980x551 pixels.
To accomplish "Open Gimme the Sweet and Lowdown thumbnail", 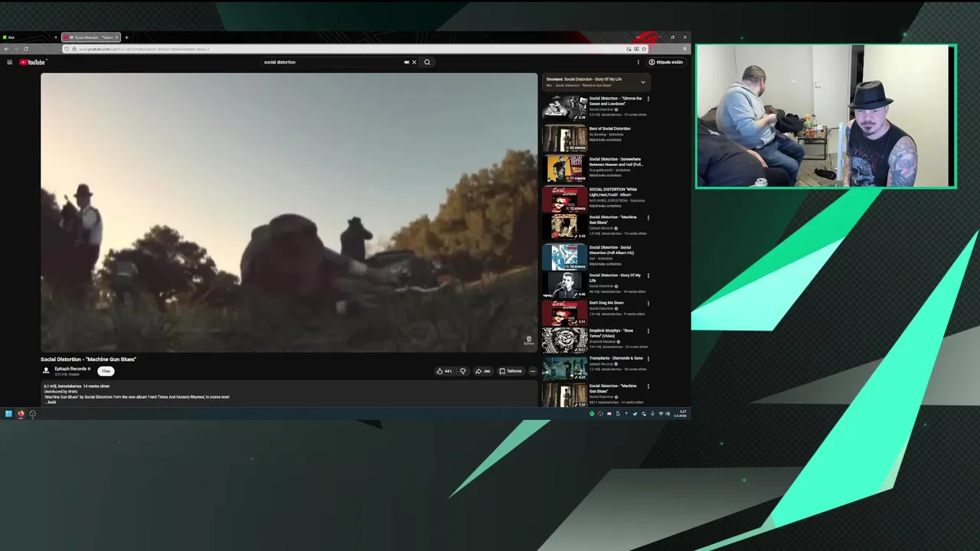I will (x=565, y=109).
